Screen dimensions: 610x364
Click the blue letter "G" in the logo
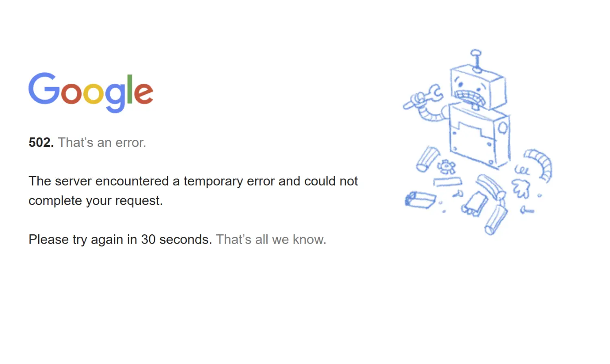[44, 89]
